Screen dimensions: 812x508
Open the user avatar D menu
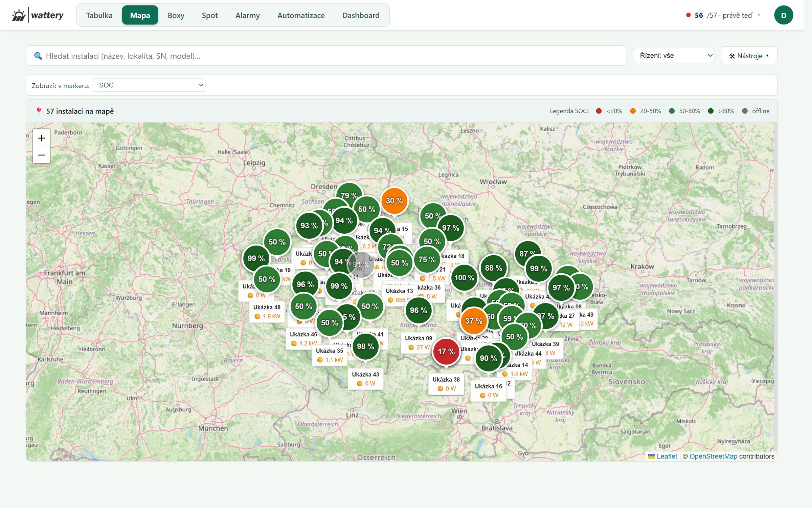pos(784,15)
